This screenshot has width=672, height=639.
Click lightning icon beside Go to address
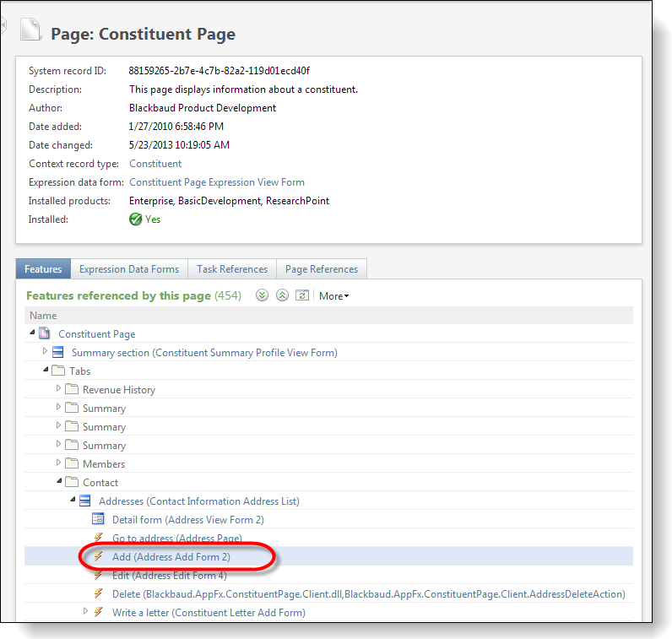pos(98,538)
